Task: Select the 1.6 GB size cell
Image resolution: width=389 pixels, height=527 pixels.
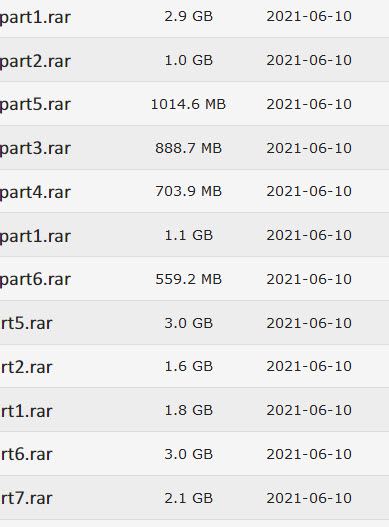Action: click(189, 366)
